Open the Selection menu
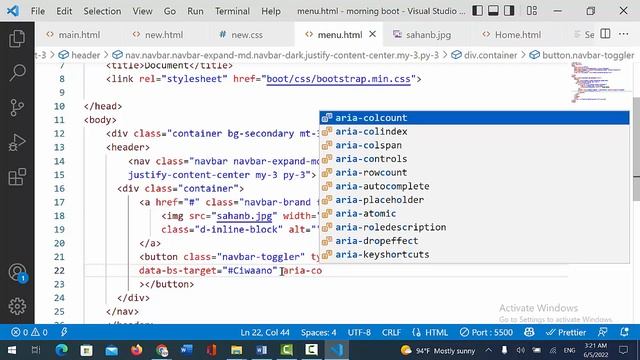 [x=102, y=11]
